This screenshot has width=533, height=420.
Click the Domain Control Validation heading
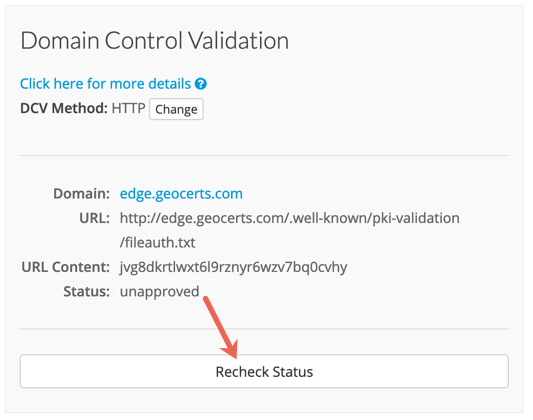point(155,40)
